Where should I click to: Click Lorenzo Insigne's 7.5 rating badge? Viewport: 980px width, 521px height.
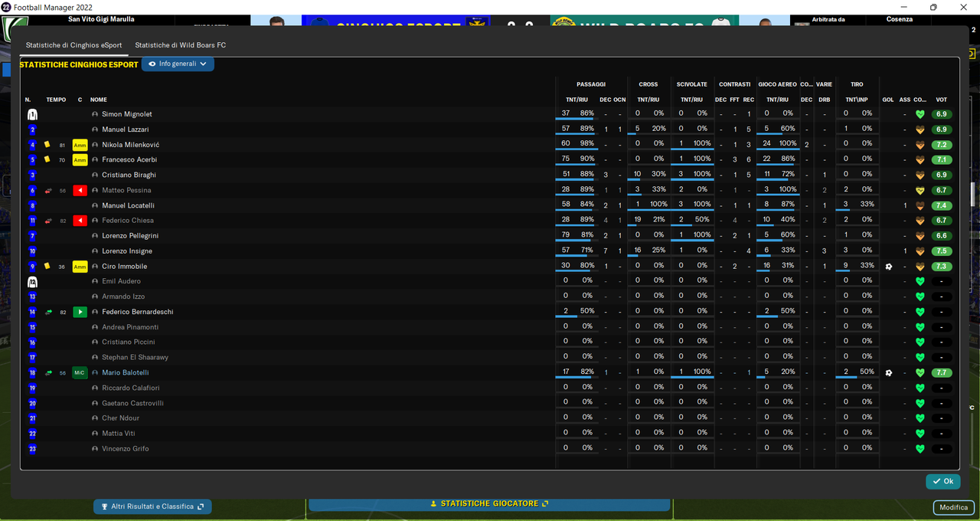coord(942,251)
